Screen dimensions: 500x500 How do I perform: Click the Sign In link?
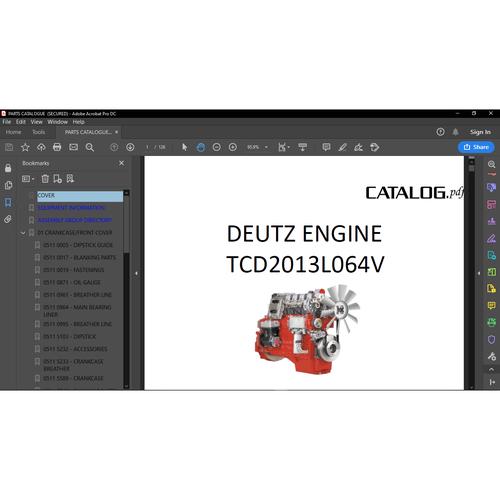pyautogui.click(x=480, y=132)
